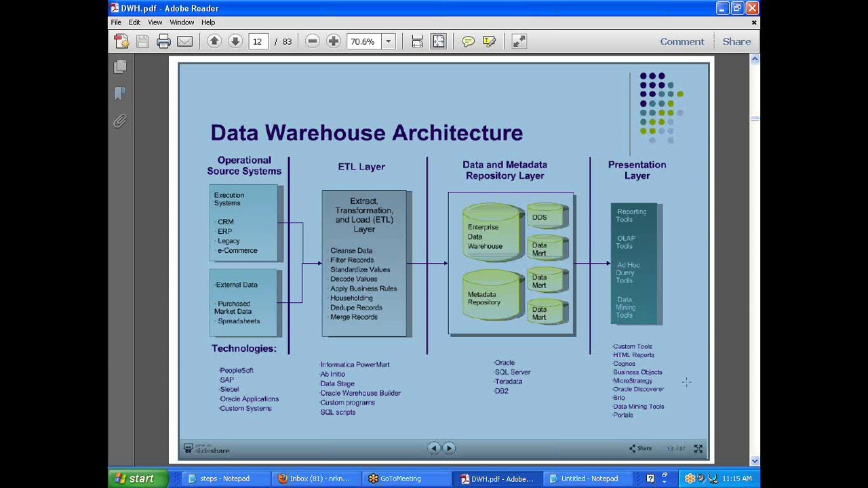Click the vertical scrollbar thumb
The height and width of the screenshot is (488, 868).
(754, 118)
